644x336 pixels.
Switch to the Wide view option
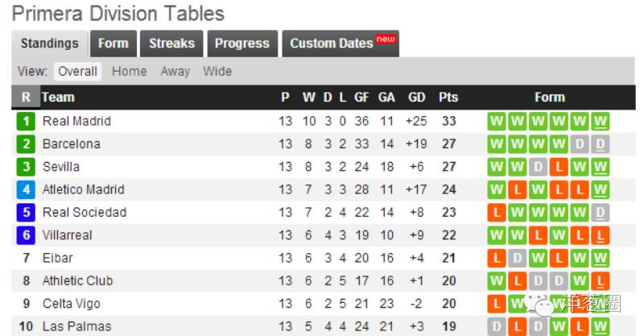pos(217,71)
